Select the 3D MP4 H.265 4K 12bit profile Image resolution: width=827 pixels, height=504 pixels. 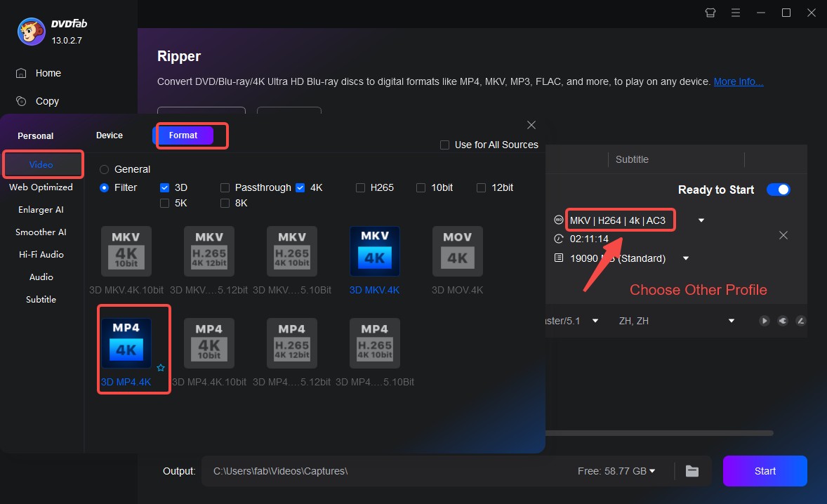291,343
